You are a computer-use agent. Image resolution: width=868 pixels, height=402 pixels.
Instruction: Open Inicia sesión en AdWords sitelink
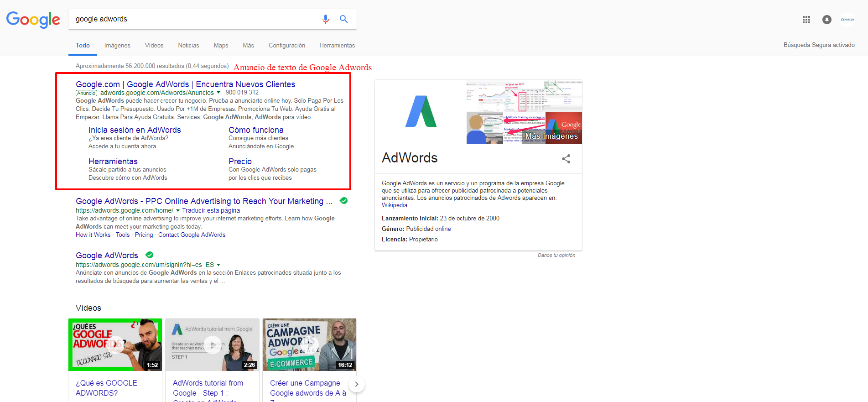pos(135,130)
